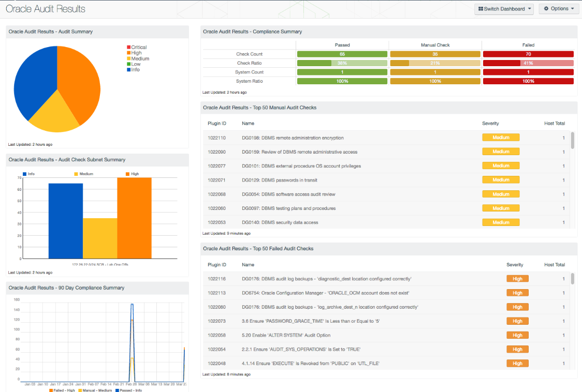582x392 pixels.
Task: Click the Manual Audit Checks table scrollbar
Action: (x=573, y=140)
